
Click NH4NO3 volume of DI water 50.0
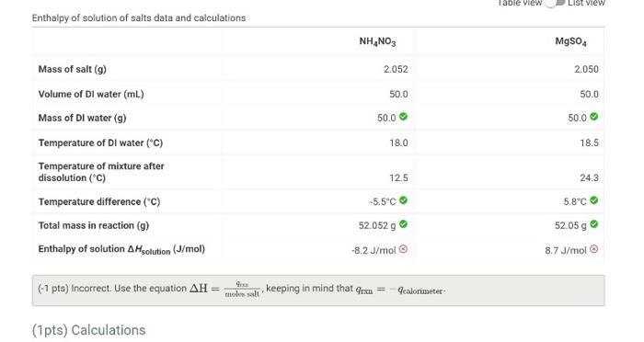tap(398, 94)
